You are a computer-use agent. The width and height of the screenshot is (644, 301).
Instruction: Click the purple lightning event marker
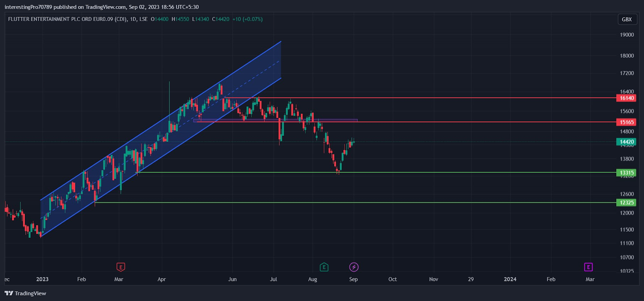(x=354, y=267)
